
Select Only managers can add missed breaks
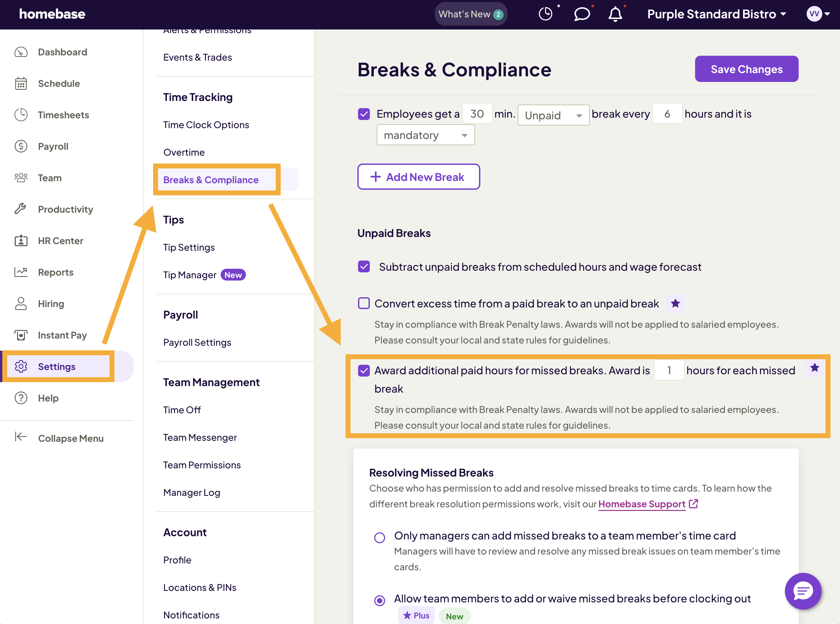point(379,537)
